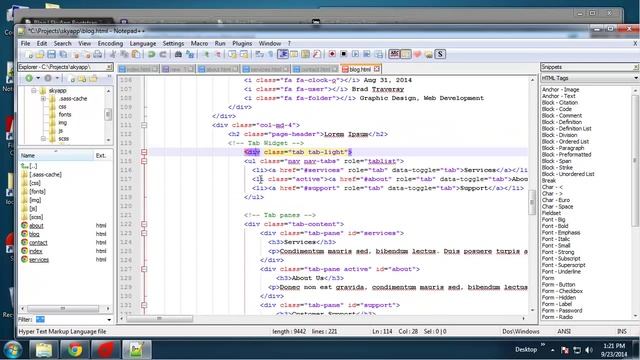This screenshot has height=360, width=640.
Task: Select the services file in file list
Action: [39, 260]
